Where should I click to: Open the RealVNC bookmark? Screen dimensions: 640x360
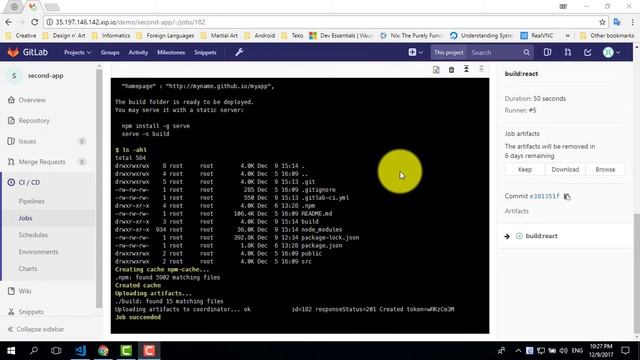(537, 36)
